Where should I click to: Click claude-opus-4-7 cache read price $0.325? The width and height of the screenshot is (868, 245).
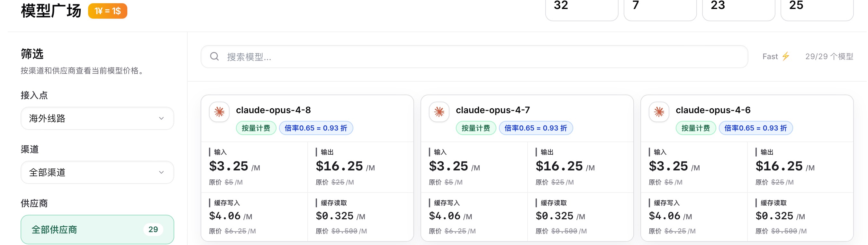pos(555,216)
